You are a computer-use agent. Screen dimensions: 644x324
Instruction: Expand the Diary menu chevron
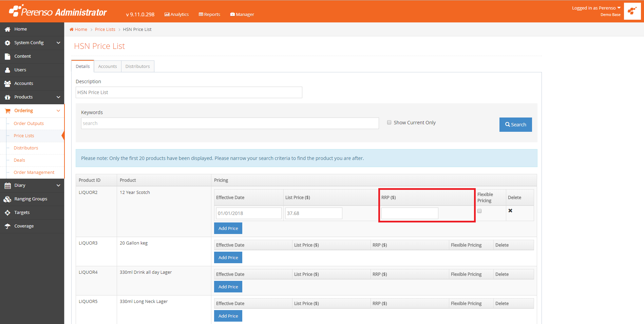pos(58,185)
